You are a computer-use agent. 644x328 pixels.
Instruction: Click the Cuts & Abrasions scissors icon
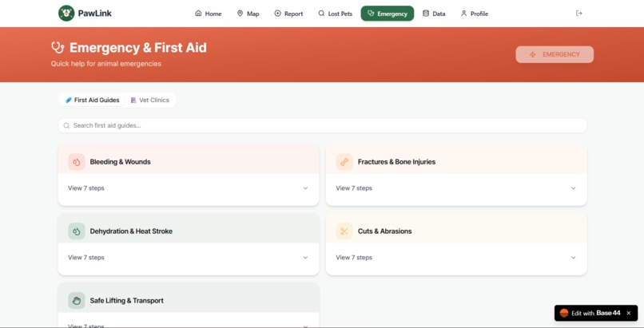point(344,231)
